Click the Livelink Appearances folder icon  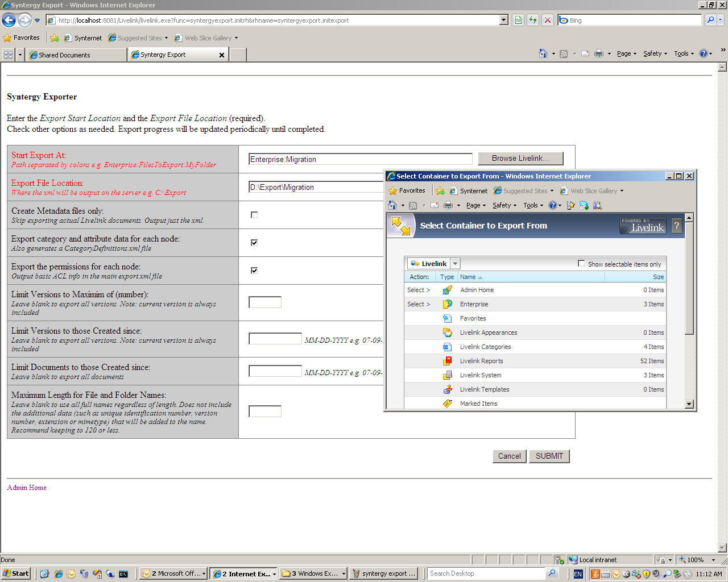(x=448, y=332)
